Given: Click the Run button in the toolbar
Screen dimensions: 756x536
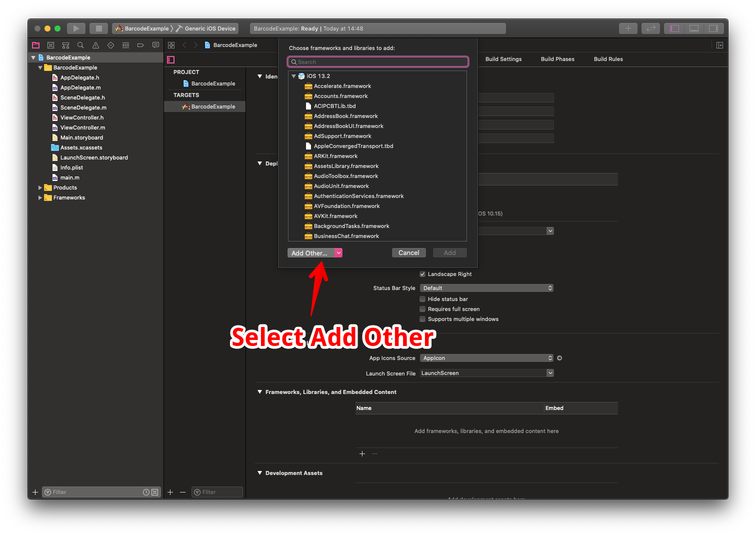Looking at the screenshot, I should click(76, 28).
